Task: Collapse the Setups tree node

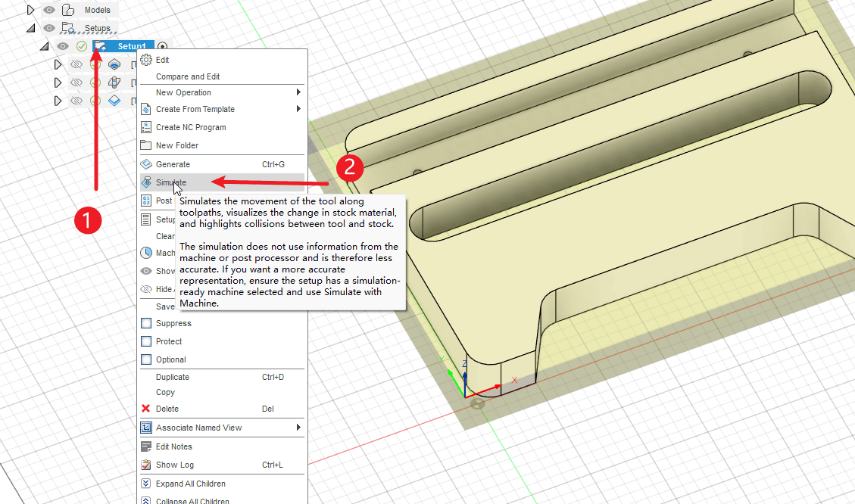Action: coord(31,28)
